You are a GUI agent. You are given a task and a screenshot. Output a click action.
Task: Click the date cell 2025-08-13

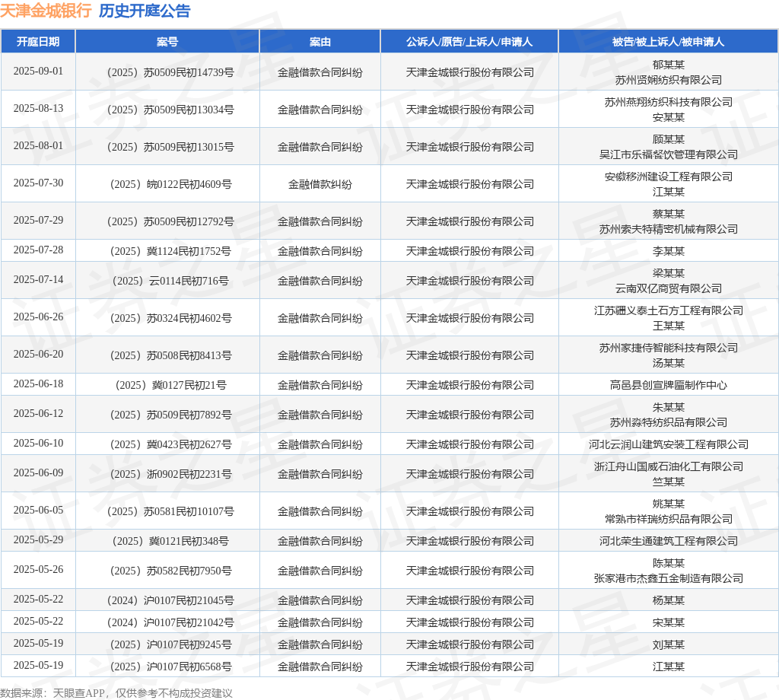38,109
